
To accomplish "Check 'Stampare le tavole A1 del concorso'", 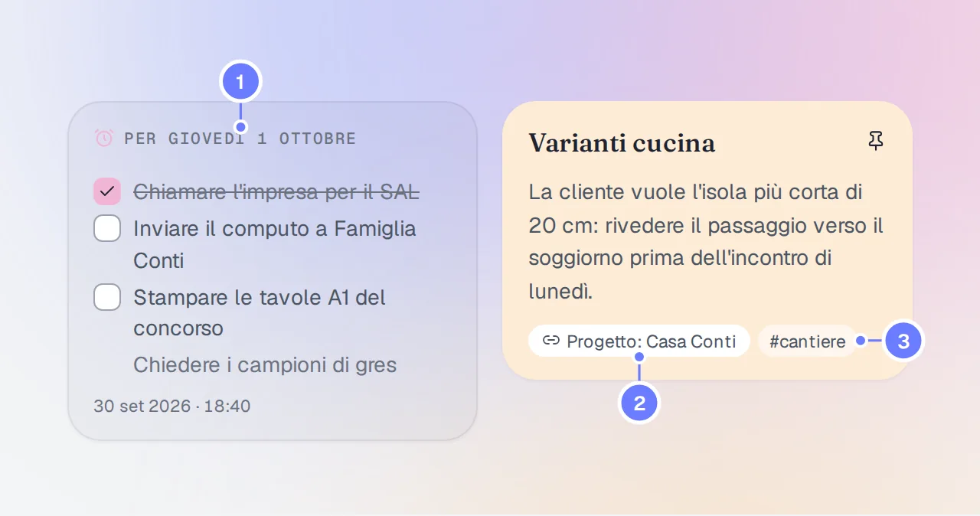I will coord(107,296).
